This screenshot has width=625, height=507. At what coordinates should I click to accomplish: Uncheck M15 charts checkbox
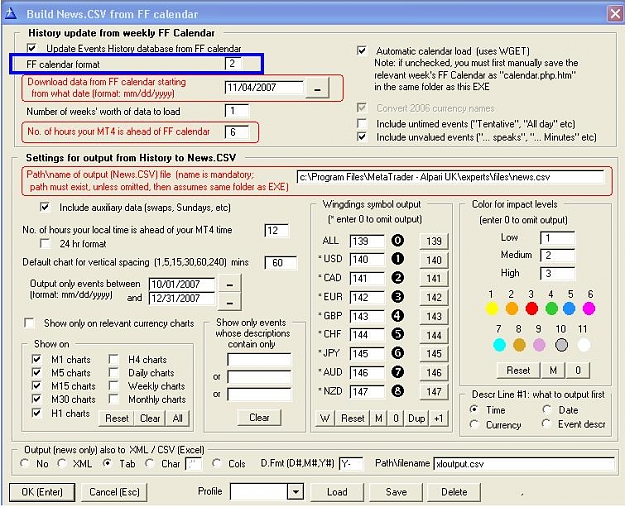36,386
